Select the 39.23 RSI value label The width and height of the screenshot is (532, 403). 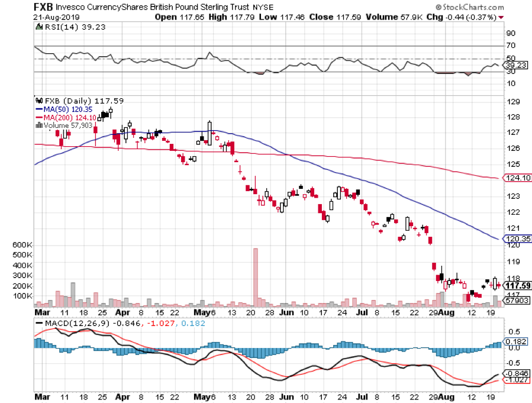515,65
